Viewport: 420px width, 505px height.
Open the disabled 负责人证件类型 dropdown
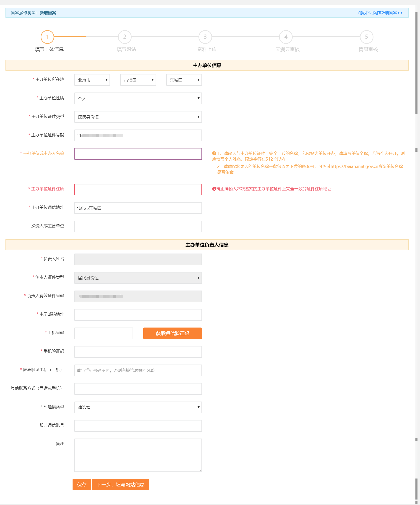pyautogui.click(x=138, y=278)
